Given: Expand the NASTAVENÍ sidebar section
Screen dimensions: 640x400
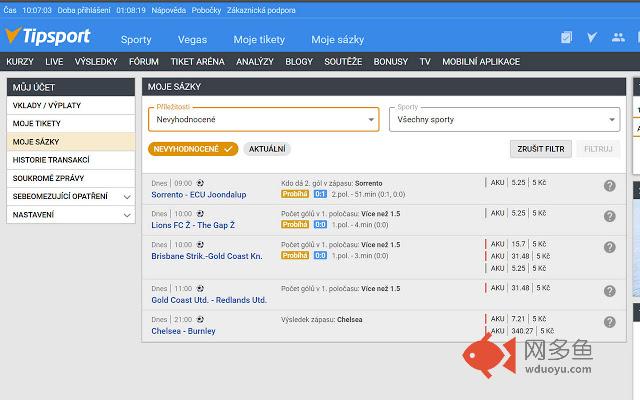Looking at the screenshot, I should 71,215.
